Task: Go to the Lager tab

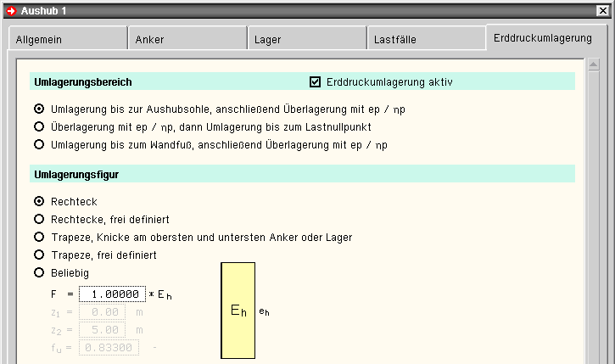Action: 306,40
